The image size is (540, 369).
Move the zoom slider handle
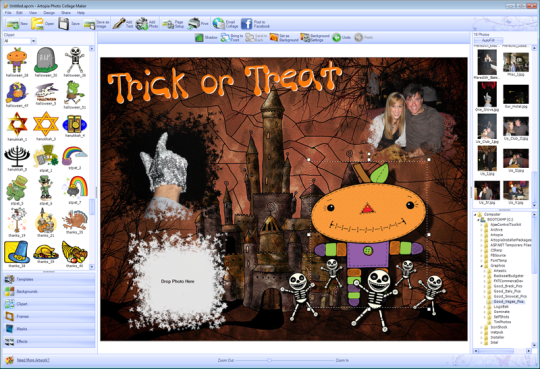[269, 360]
